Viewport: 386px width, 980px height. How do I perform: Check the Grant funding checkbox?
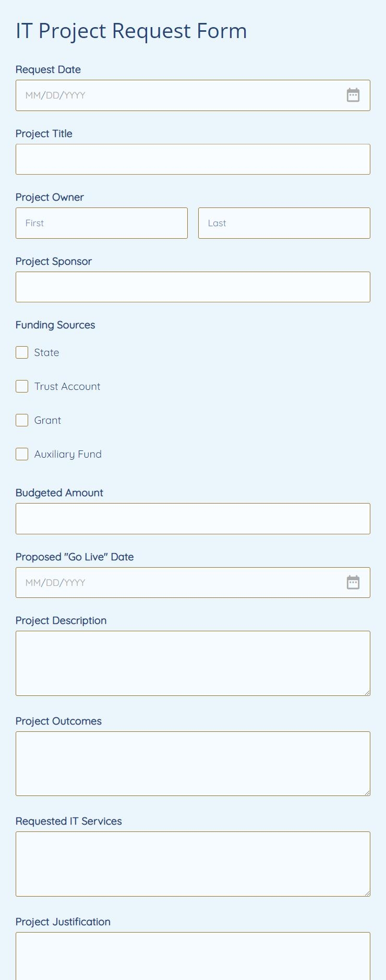[x=21, y=420]
